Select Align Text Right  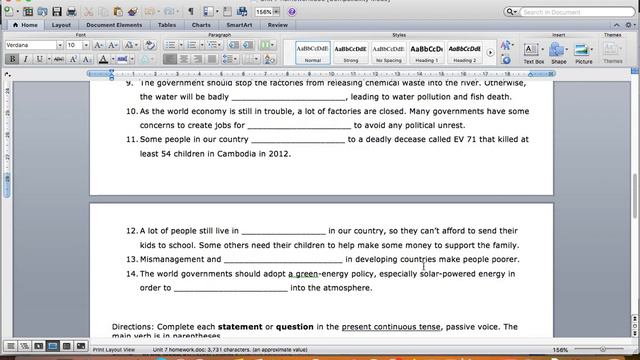[x=198, y=59]
